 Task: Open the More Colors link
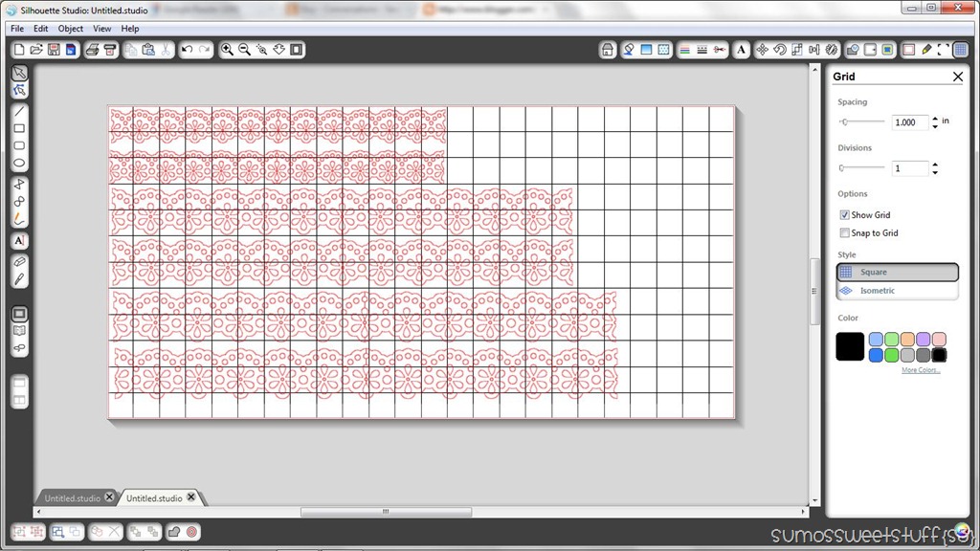coord(921,370)
